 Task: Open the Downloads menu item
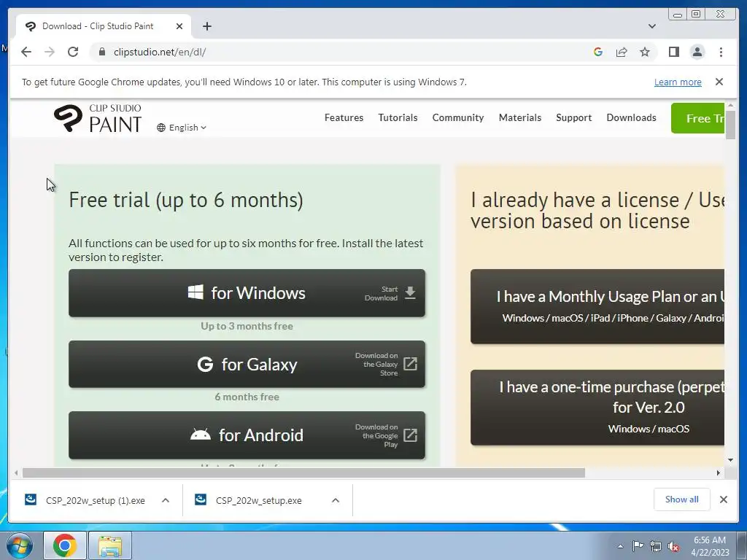click(x=631, y=117)
